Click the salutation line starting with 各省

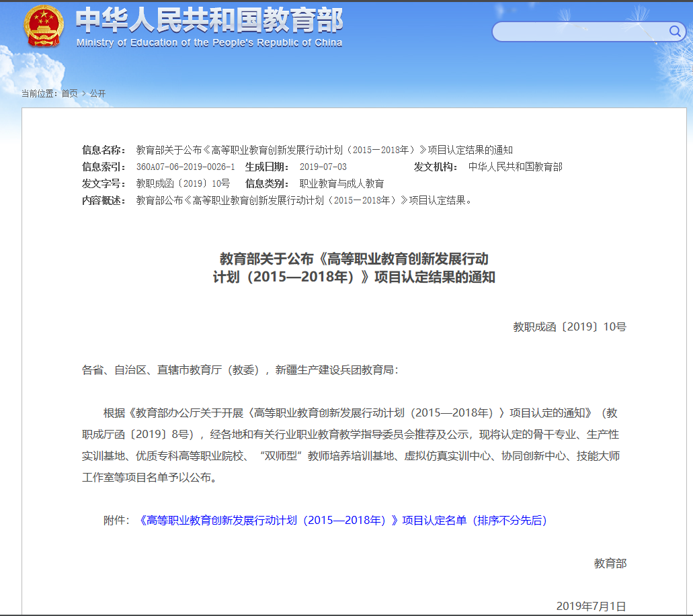[x=240, y=370]
